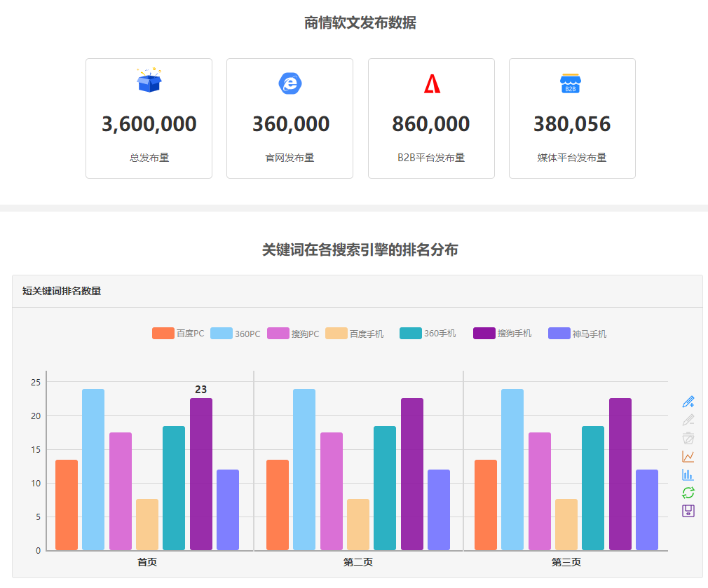The image size is (708, 588).
Task: Click the pink 搜狗PC bar in 首页 group
Action: point(121,491)
